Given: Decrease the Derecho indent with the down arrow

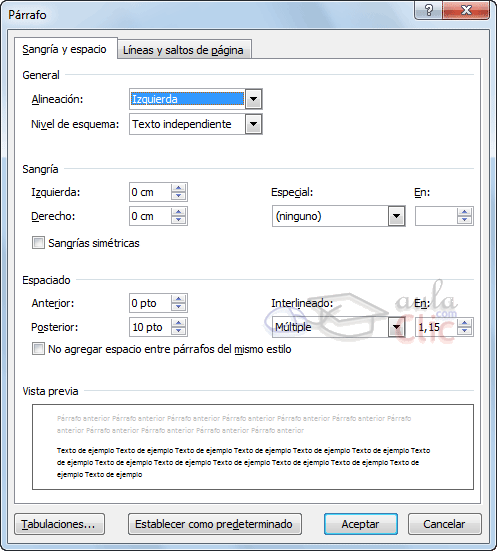Looking at the screenshot, I should [x=179, y=220].
